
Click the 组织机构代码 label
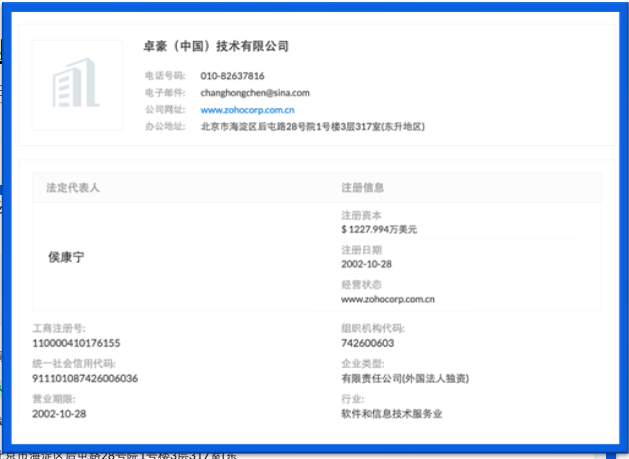pos(373,329)
